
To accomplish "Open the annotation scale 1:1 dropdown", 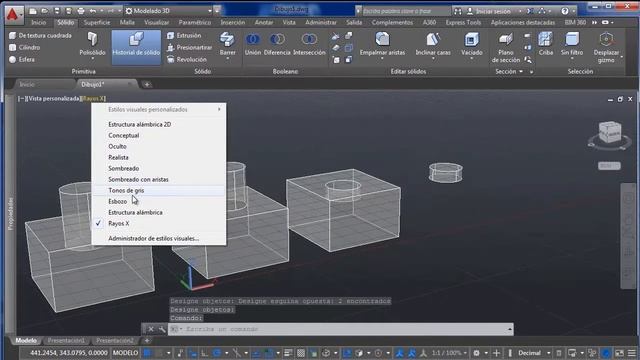I will [449, 353].
